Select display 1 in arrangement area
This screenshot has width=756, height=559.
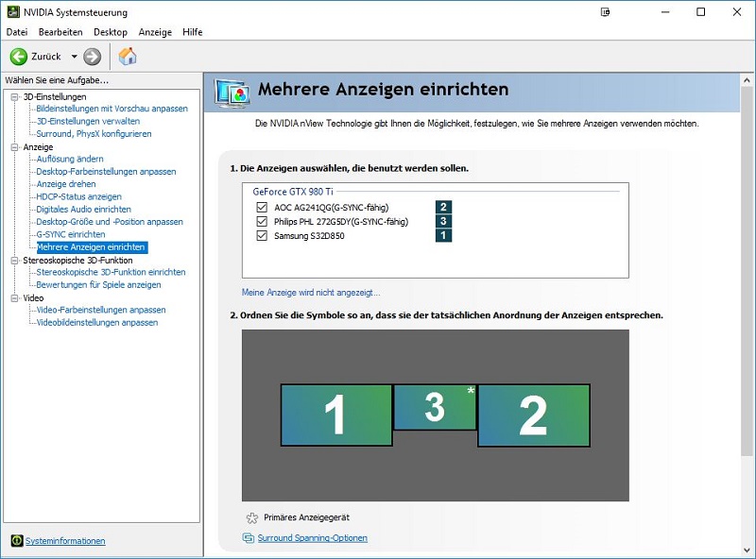pyautogui.click(x=336, y=415)
